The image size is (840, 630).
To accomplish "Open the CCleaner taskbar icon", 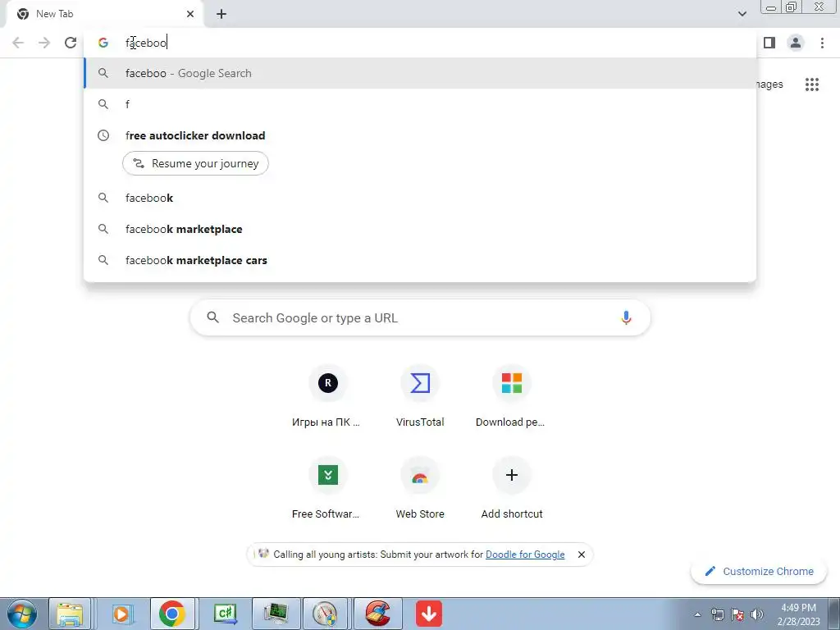I will tap(377, 614).
